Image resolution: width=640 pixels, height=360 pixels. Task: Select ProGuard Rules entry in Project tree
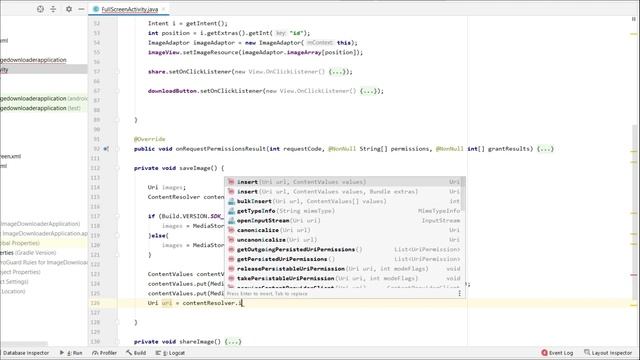(44, 262)
